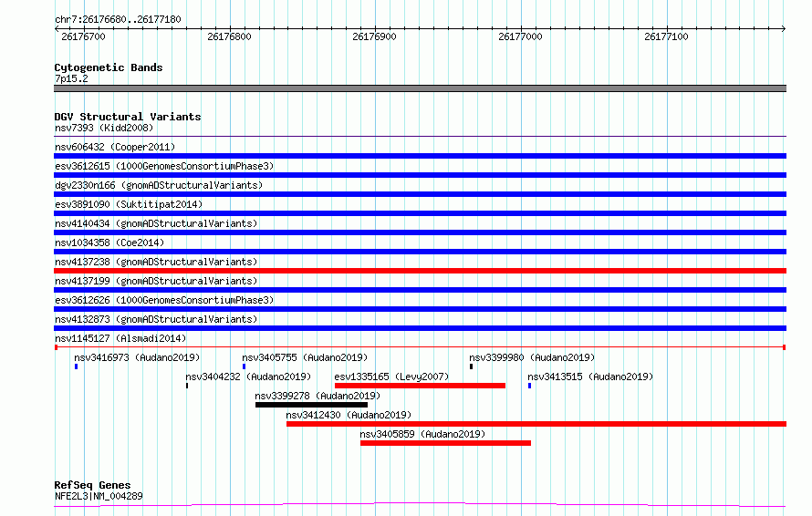Click nsv1034358 (Coe2014) label
Viewport: 812px width, 516px height.
(109, 243)
